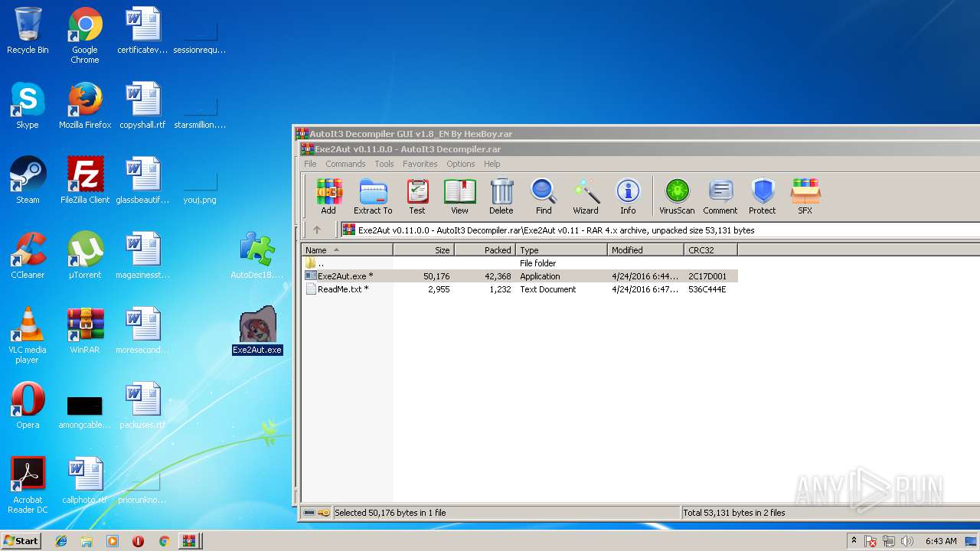Click the SFX toolbar icon
Viewport: 980px width, 551px height.
coord(805,197)
